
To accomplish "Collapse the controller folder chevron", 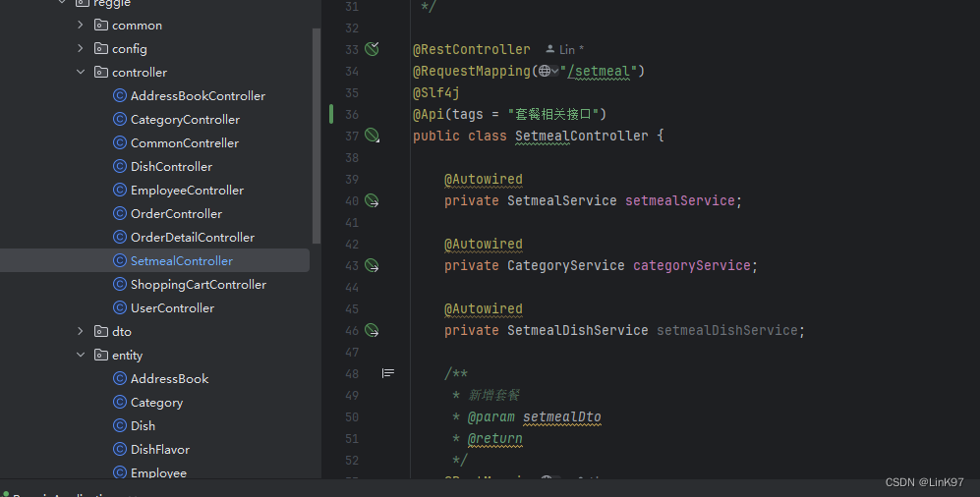I will coord(80,73).
